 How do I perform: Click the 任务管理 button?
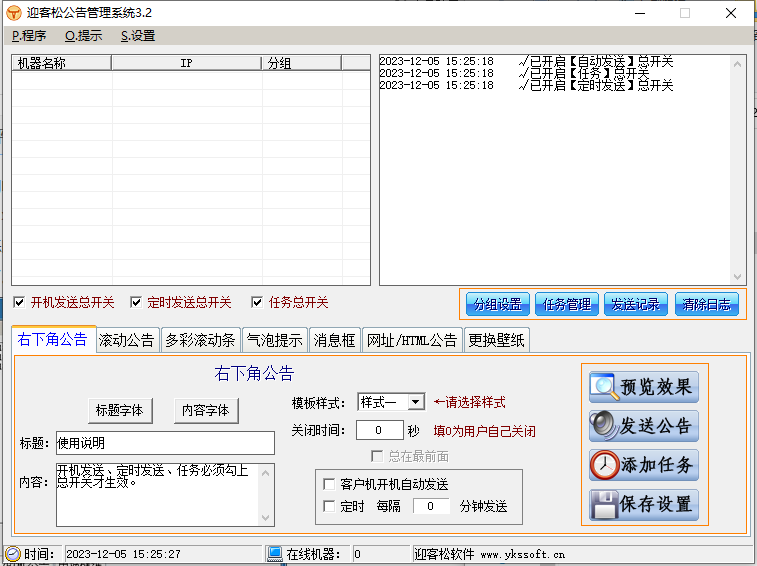(567, 304)
